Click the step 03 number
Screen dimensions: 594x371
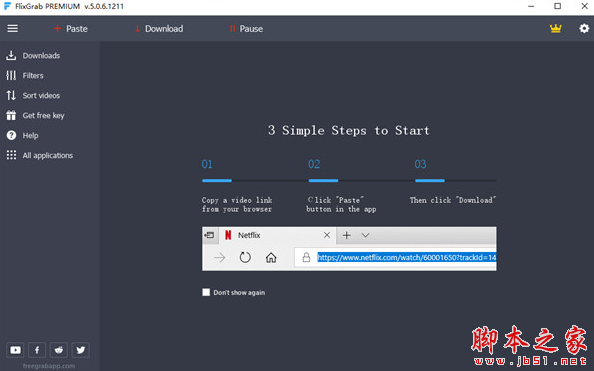coord(420,164)
